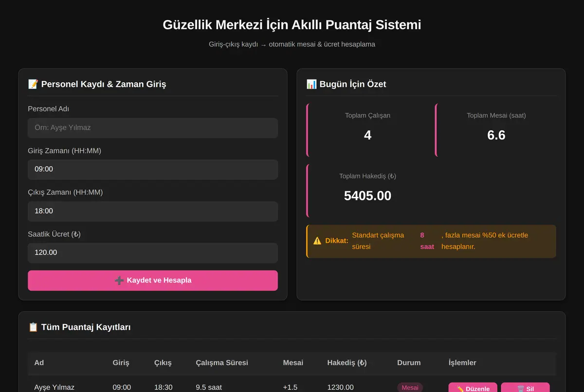Select the Giriş Zamanı field showing 09:00
The image size is (584, 392).
click(153, 170)
